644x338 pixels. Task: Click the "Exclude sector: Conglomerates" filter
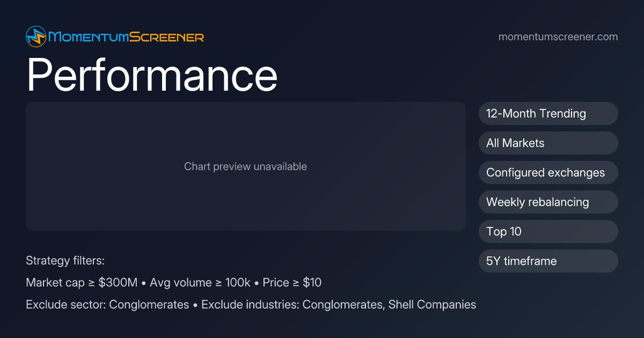107,305
